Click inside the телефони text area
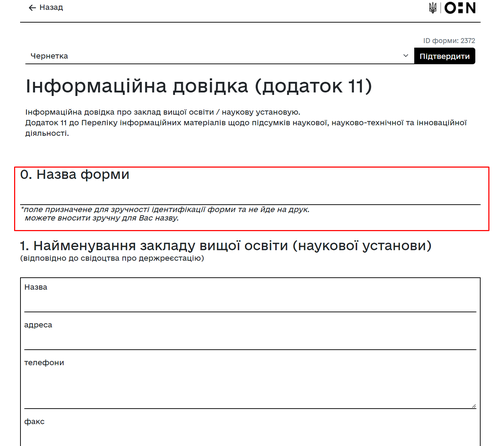500x446 pixels. pos(250,388)
